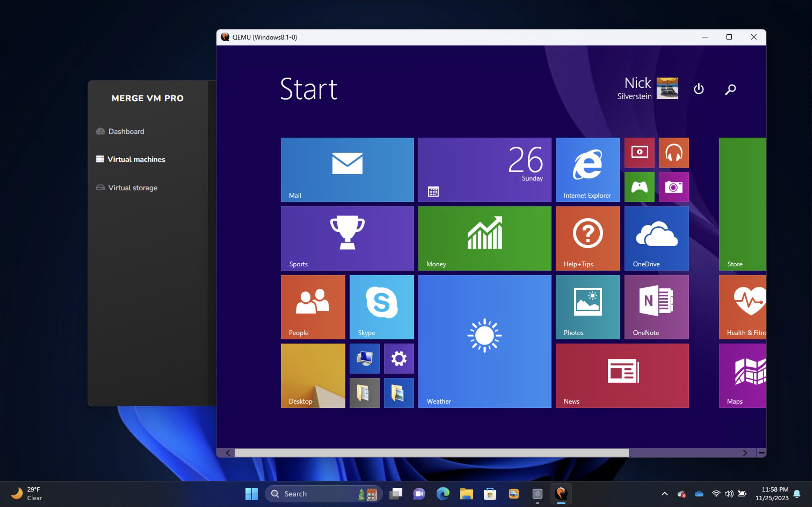Click the horizontal Start screen scrollbar
Viewport: 812px width, 507px height.
click(x=431, y=453)
